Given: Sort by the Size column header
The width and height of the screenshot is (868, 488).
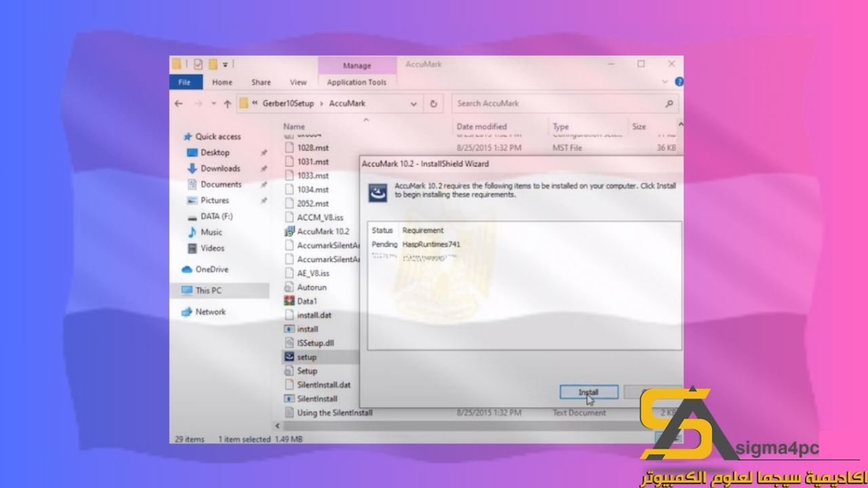Looking at the screenshot, I should point(639,127).
